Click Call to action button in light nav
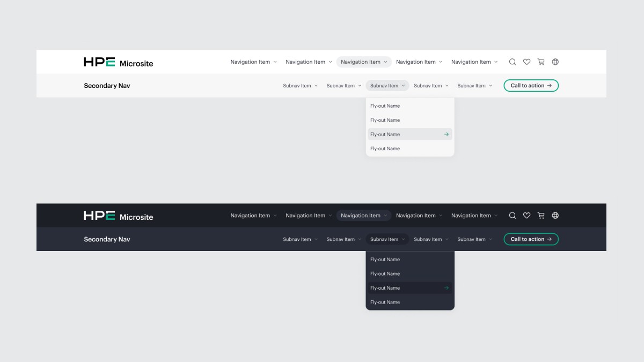The image size is (644, 362). (x=531, y=86)
